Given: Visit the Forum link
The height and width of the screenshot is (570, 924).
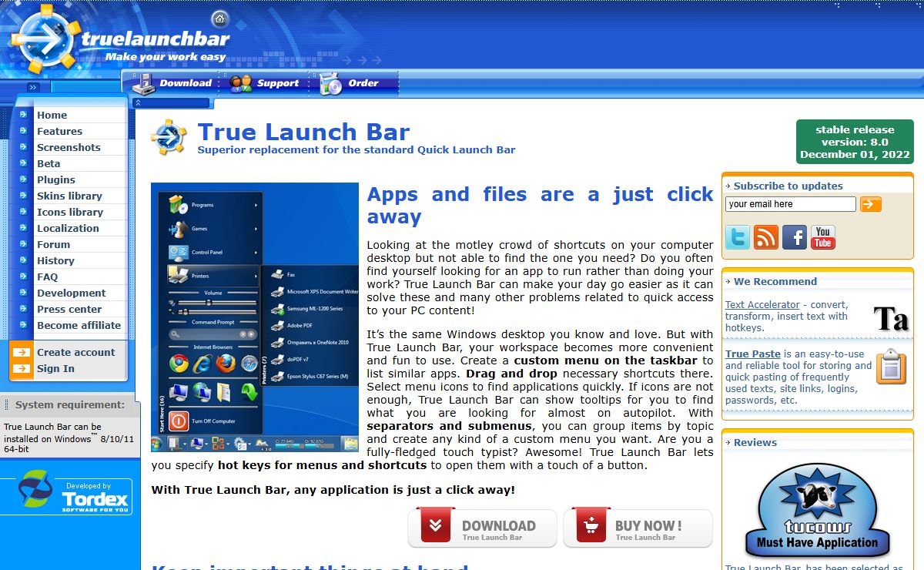Looking at the screenshot, I should pyautogui.click(x=54, y=244).
